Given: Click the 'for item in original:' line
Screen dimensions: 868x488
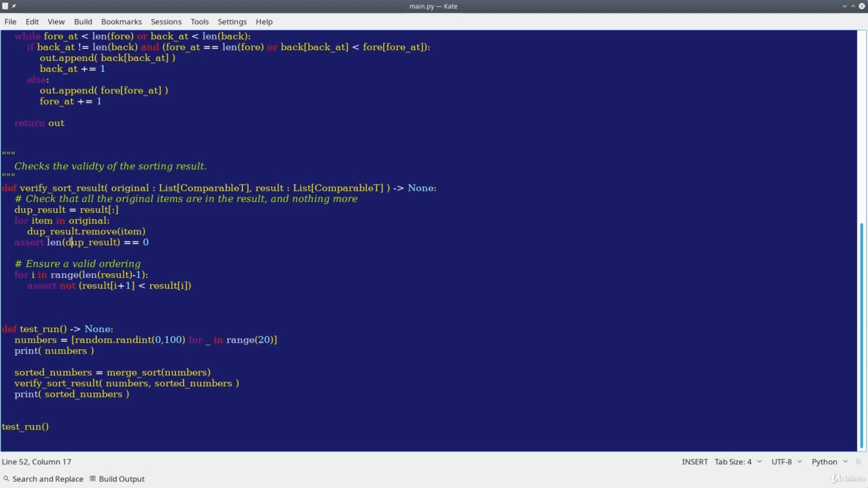Looking at the screenshot, I should coord(62,220).
